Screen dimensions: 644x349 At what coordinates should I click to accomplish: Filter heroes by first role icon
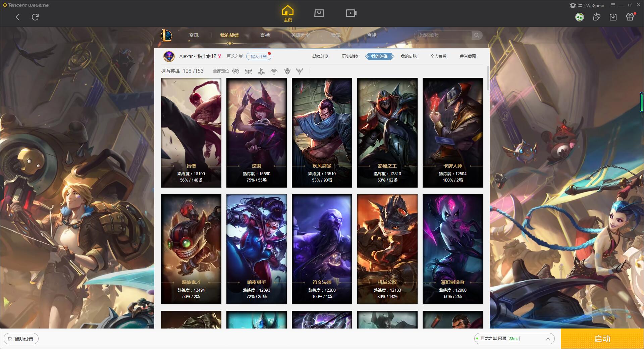pos(236,71)
